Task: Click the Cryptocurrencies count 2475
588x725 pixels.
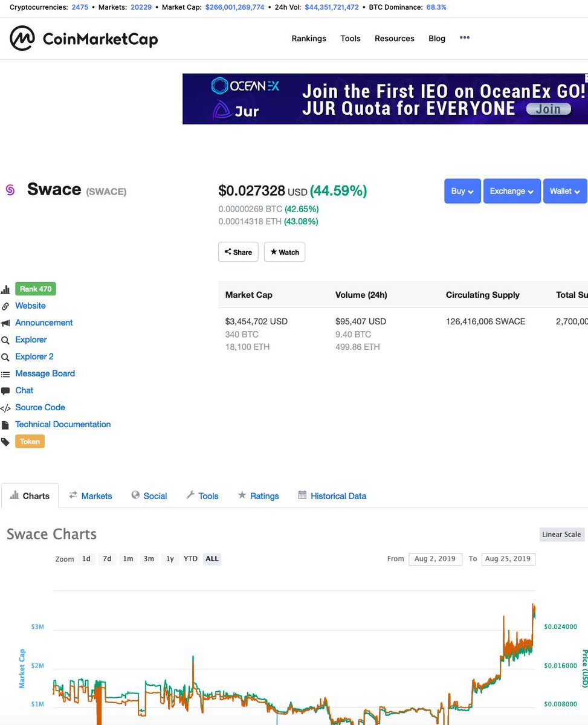Action: coord(80,7)
